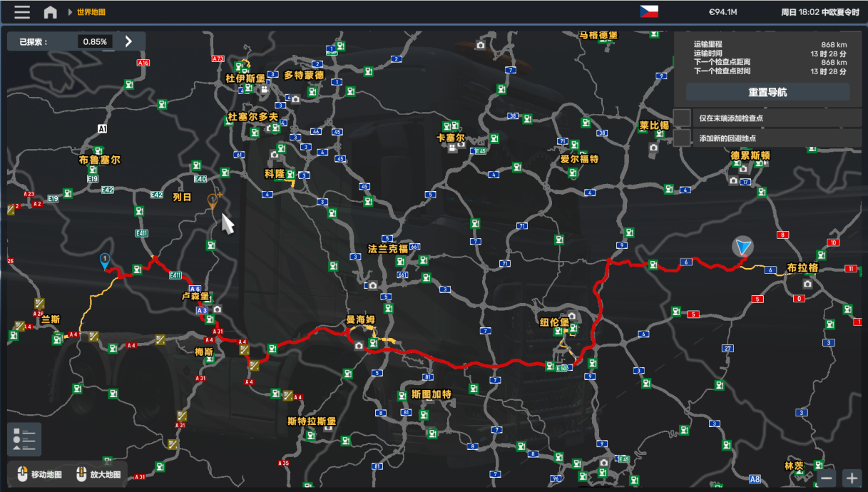Open the hamburger main menu
The width and height of the screenshot is (868, 492).
22,12
